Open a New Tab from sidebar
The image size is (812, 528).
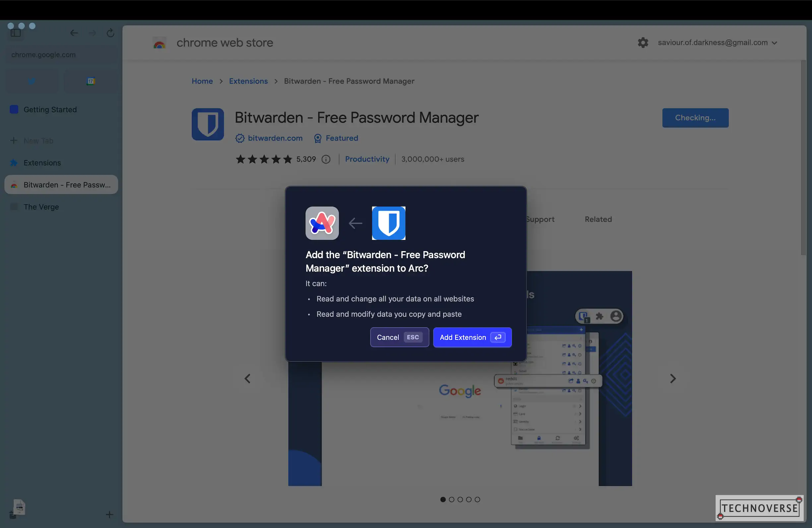[61, 141]
